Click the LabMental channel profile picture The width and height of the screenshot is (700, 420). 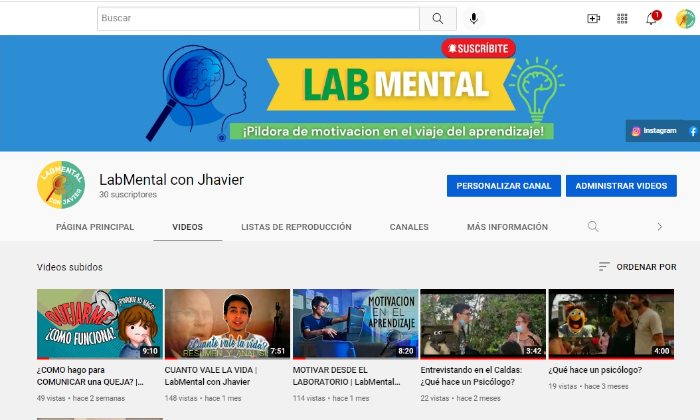[61, 185]
